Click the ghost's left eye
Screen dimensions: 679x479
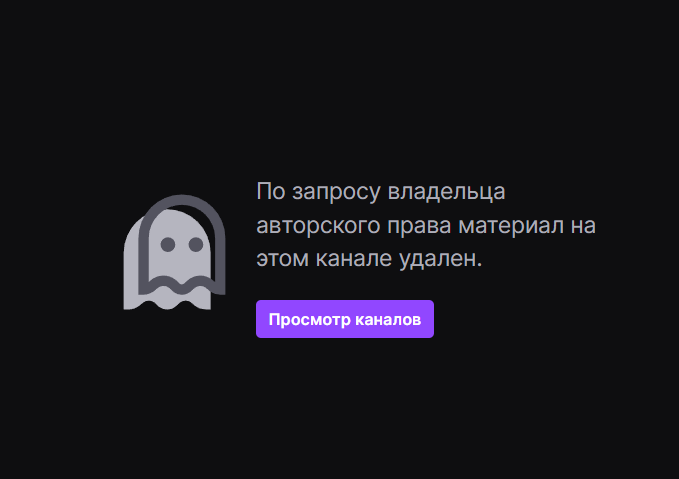(x=168, y=244)
